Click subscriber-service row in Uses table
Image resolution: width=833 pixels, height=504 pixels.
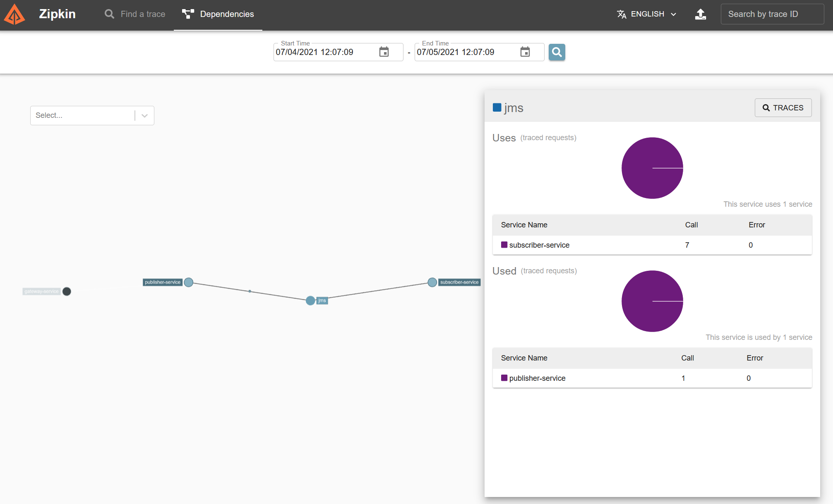click(539, 245)
